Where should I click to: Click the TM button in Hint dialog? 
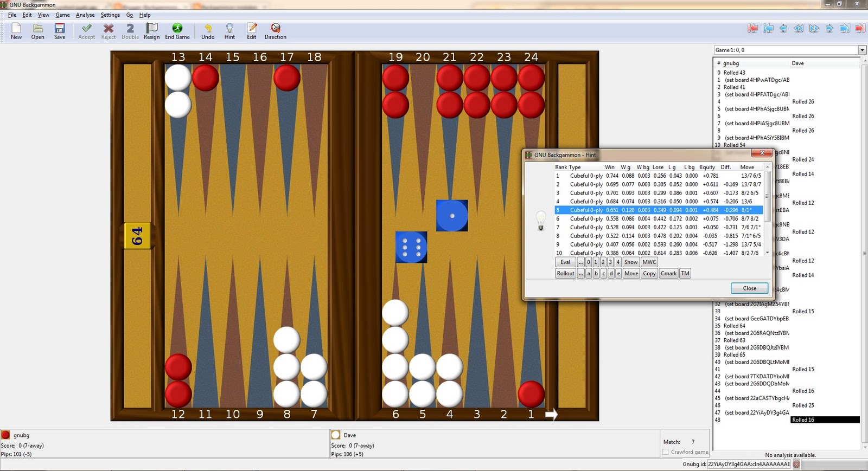point(685,274)
